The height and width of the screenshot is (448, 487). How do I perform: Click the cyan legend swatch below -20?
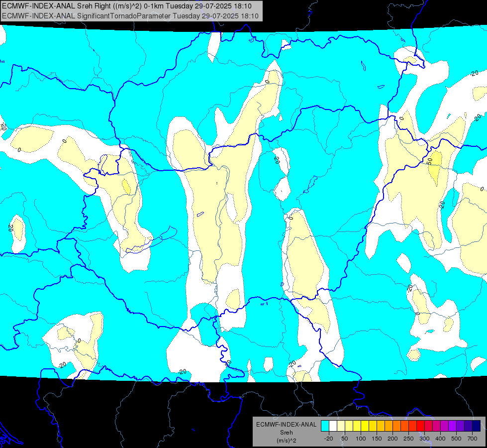325,426
